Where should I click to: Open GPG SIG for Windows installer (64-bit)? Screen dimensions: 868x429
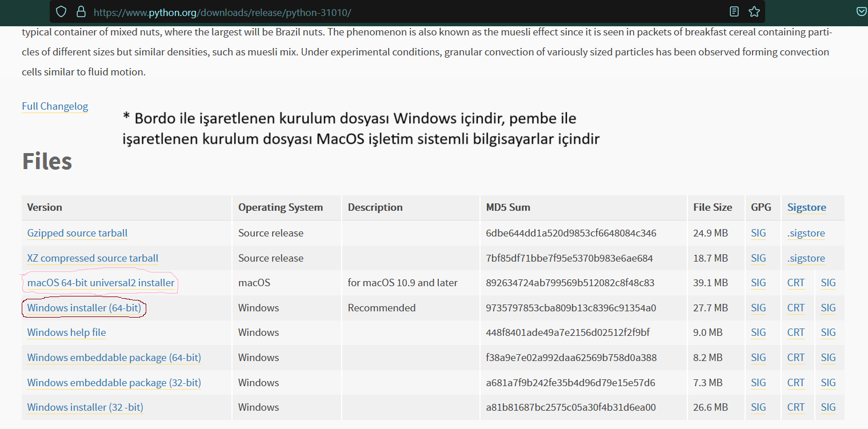coord(758,308)
